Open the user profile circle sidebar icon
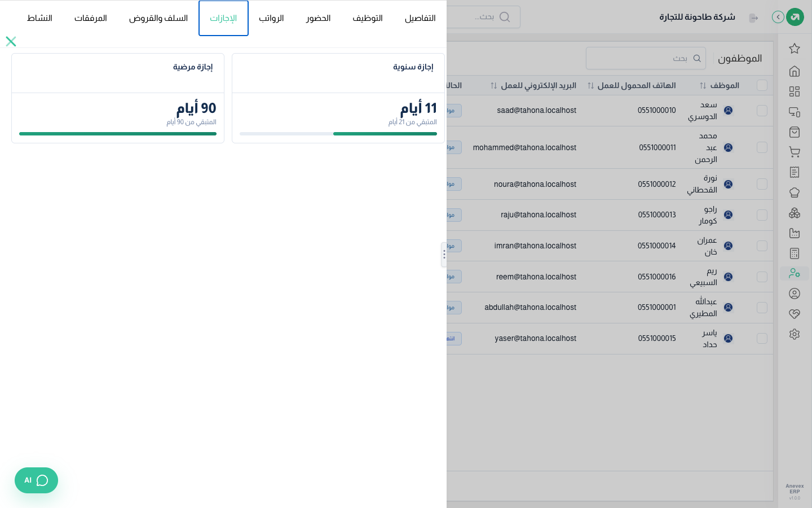 (795, 294)
